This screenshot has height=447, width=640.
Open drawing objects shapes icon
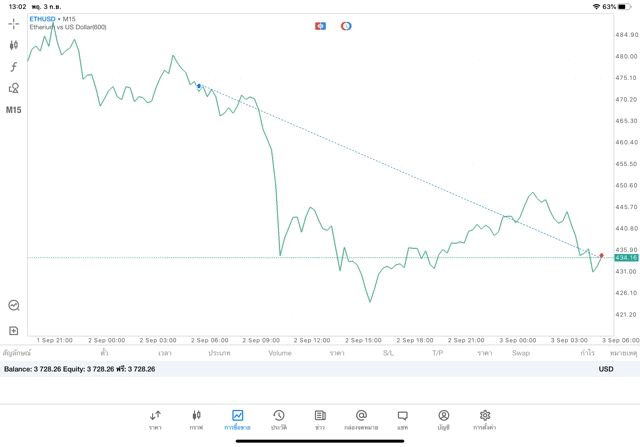(x=14, y=88)
